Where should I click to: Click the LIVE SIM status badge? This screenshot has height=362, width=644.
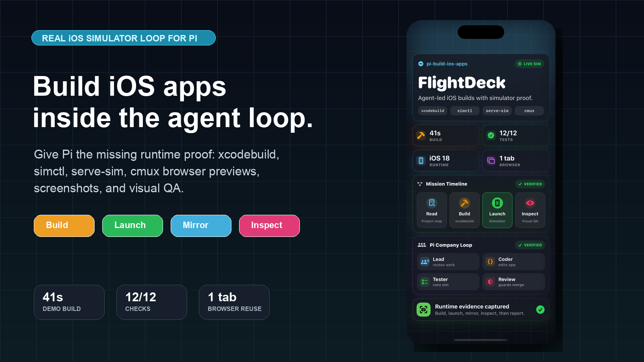[x=529, y=64]
